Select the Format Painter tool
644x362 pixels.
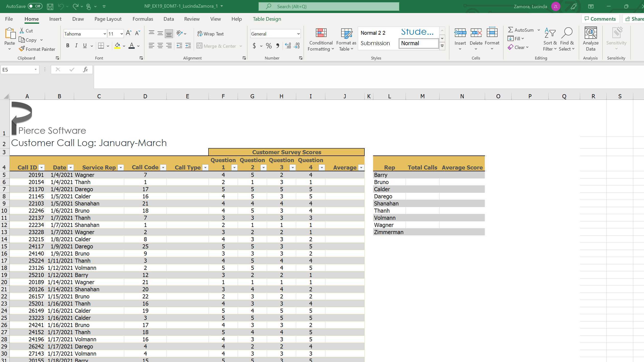(37, 49)
